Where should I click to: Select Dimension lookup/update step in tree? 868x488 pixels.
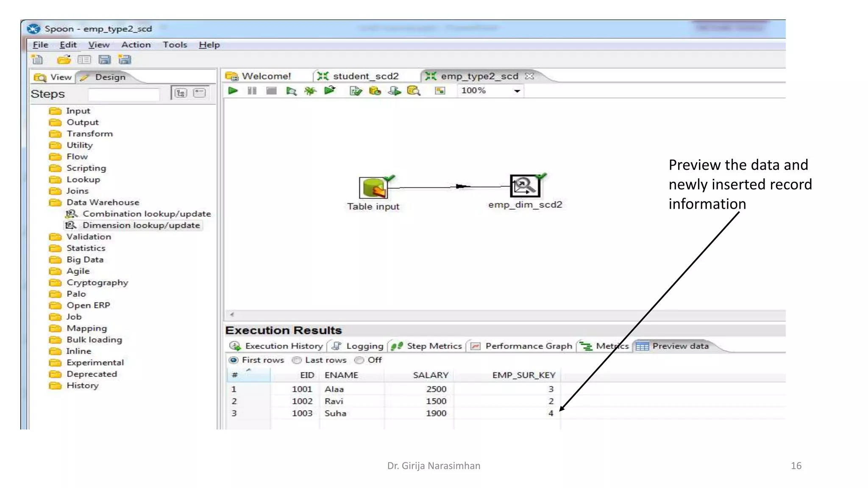[141, 225]
